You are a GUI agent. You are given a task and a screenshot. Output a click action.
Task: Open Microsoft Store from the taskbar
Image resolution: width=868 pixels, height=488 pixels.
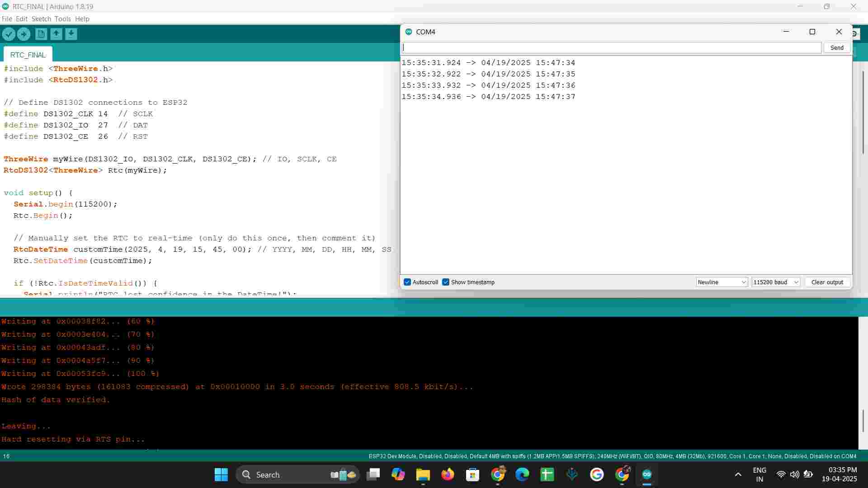point(472,474)
